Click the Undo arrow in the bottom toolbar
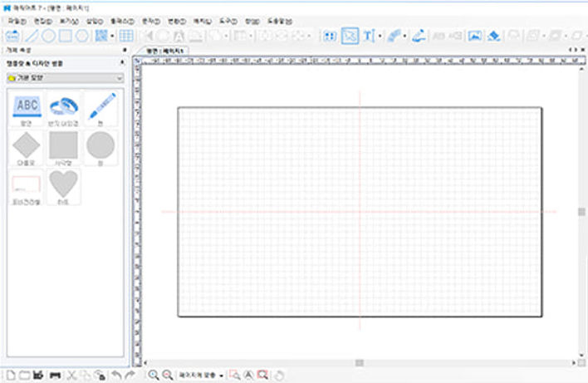 coord(116,376)
